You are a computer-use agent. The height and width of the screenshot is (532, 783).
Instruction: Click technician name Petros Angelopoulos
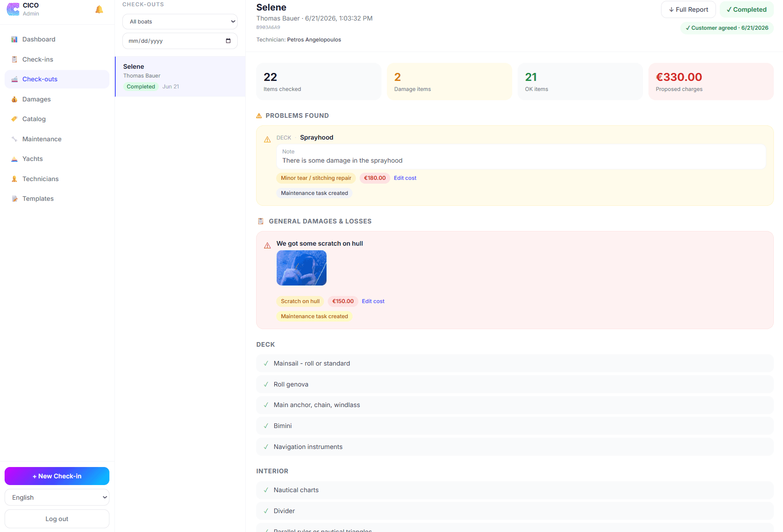[x=314, y=40]
